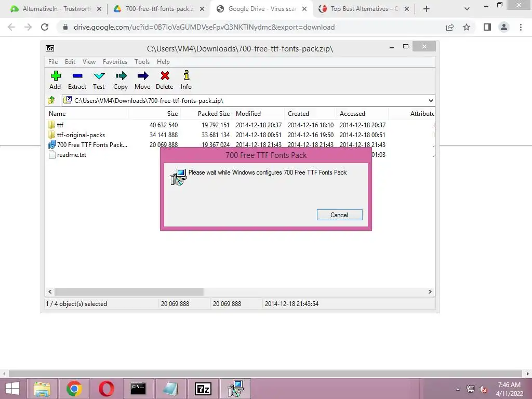Show hidden system tray icons
The width and height of the screenshot is (532, 399).
pos(458,389)
